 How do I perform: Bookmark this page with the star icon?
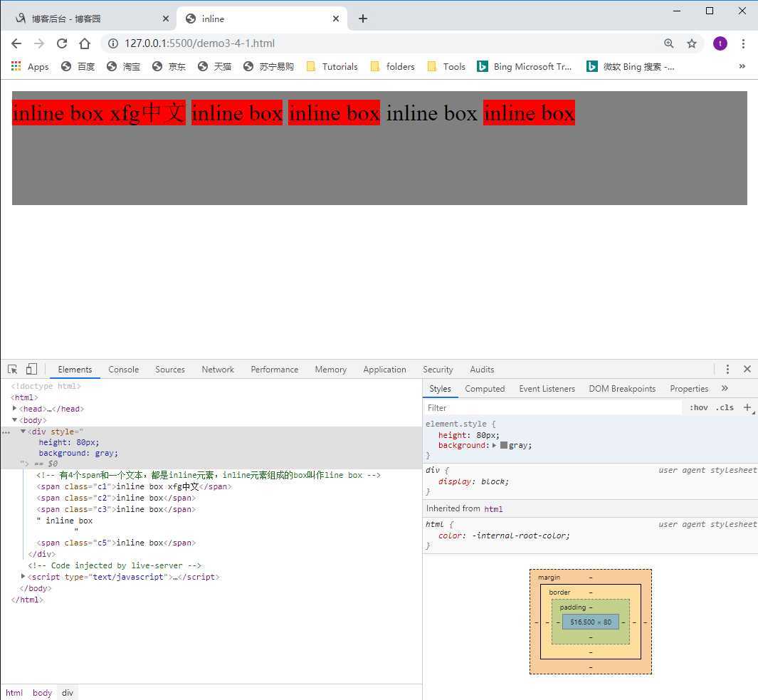coord(692,43)
